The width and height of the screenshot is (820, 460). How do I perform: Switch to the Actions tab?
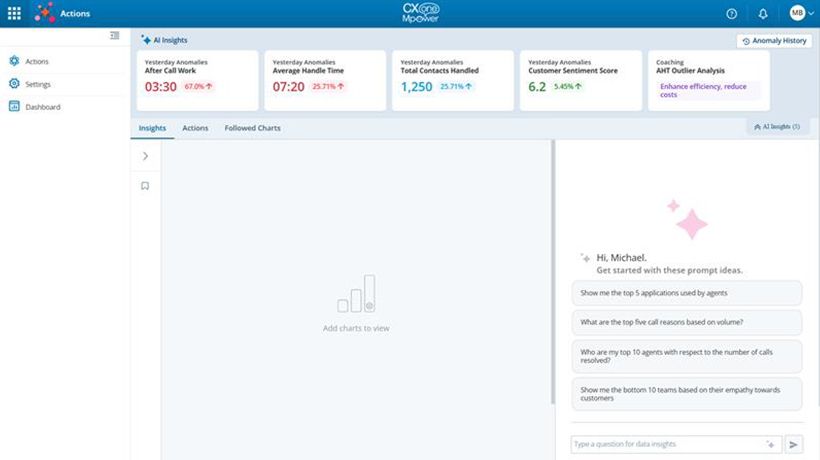tap(195, 128)
